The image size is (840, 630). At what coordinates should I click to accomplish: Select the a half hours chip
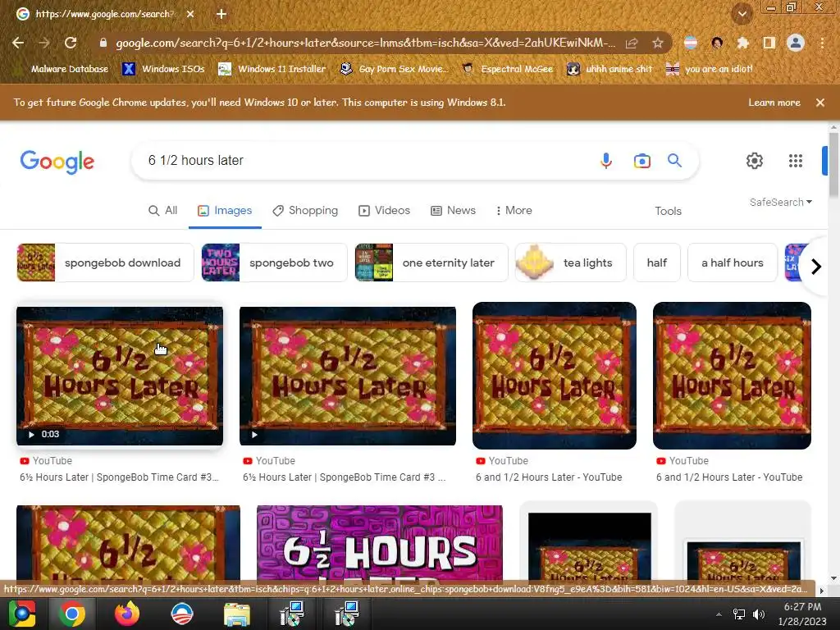click(733, 262)
